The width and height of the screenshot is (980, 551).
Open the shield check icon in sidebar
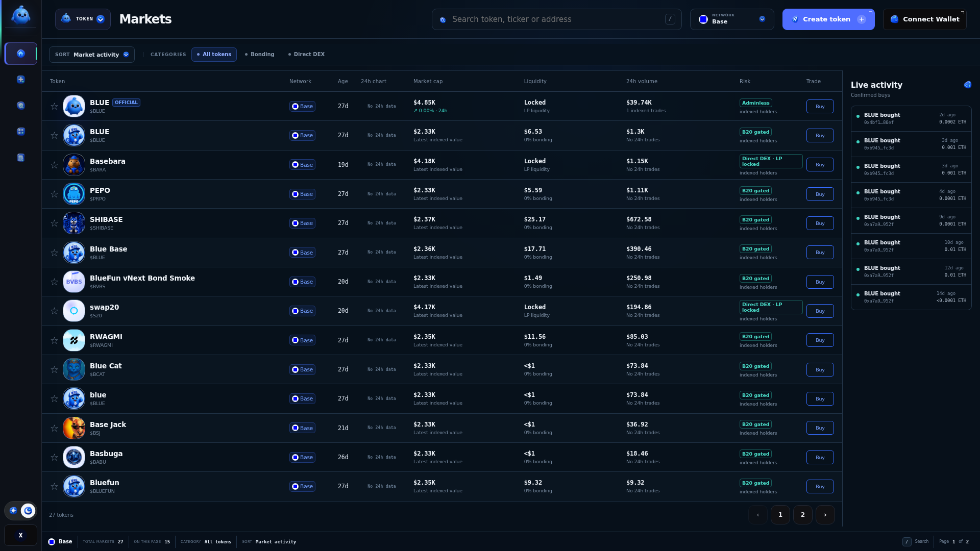click(21, 106)
